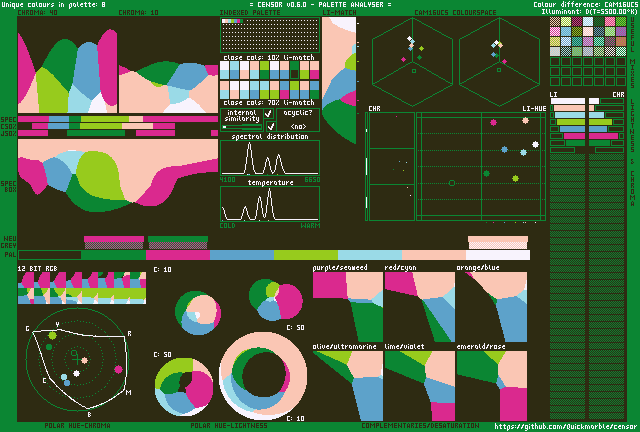Screen dimensions: 640x432
Task: Click the green marker in the LI-HUE plot
Action: (x=486, y=174)
